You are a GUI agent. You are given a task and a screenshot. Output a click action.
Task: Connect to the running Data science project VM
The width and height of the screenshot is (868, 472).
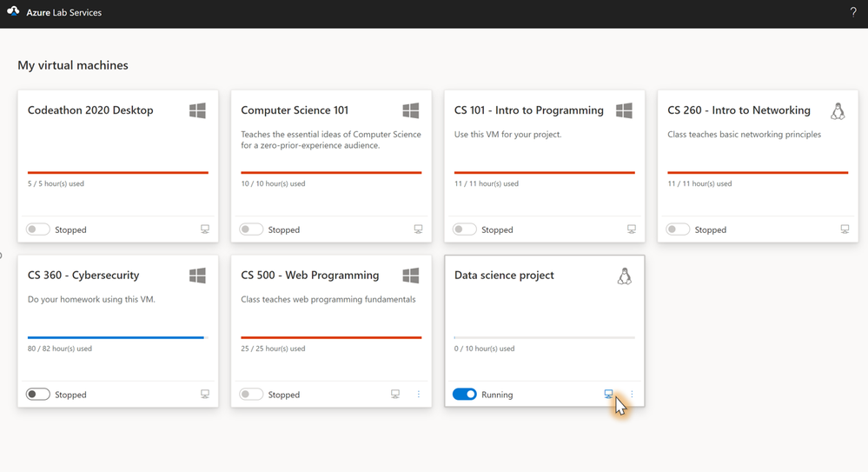pos(608,394)
